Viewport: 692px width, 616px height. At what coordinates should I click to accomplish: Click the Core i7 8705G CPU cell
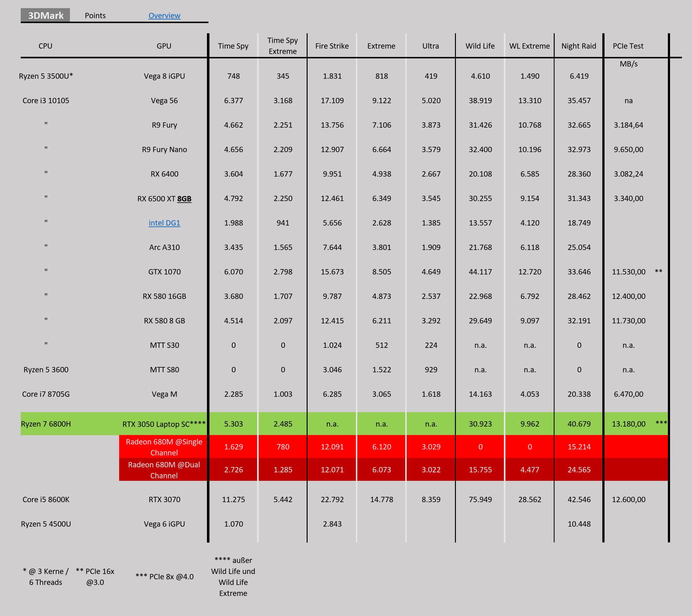(x=46, y=394)
